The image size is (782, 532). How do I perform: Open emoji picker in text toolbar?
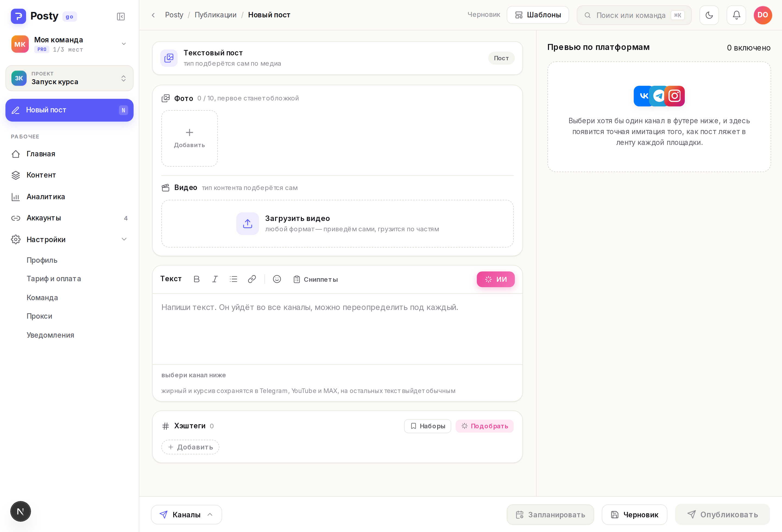[277, 279]
